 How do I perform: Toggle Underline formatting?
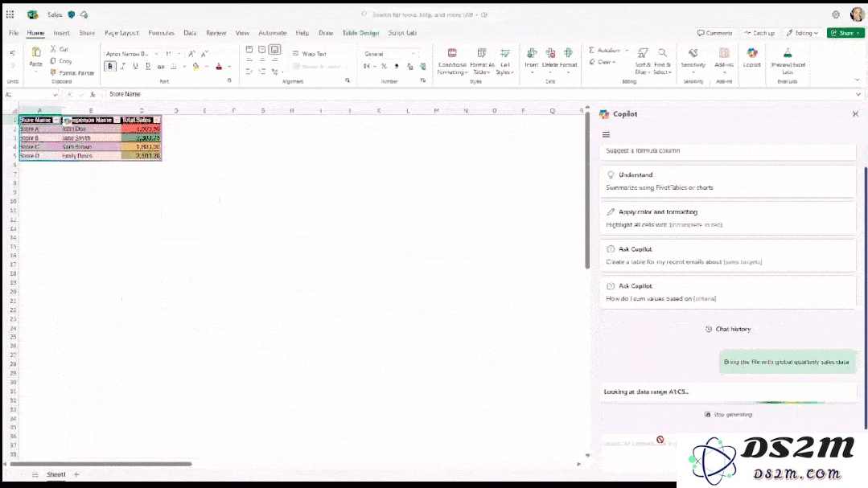[x=135, y=67]
